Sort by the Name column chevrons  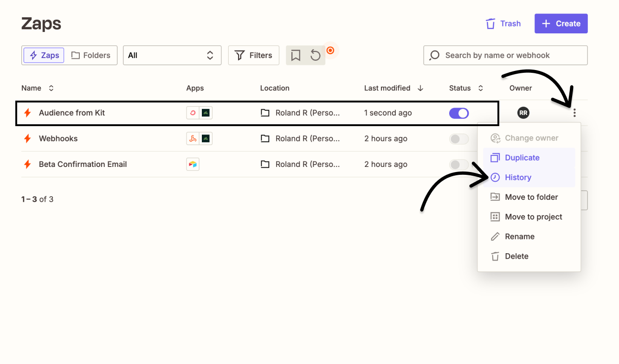pos(51,88)
